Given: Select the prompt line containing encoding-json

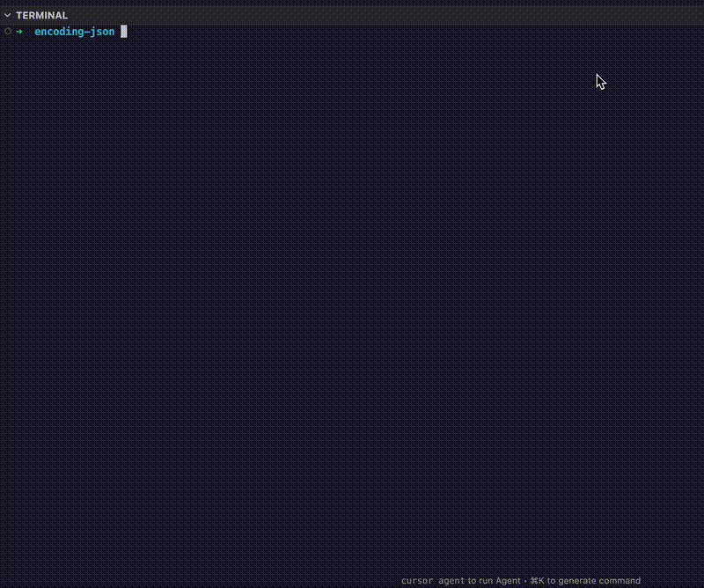Looking at the screenshot, I should click(x=73, y=32).
